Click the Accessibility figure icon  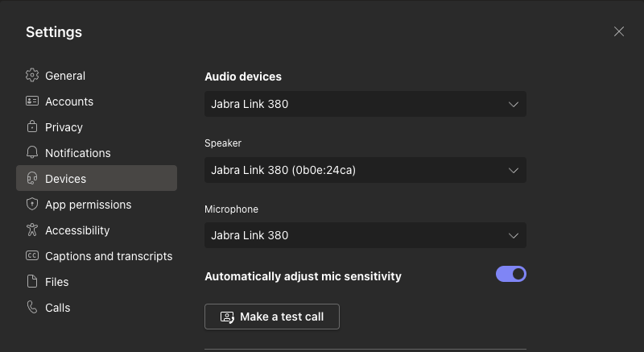pyautogui.click(x=32, y=230)
